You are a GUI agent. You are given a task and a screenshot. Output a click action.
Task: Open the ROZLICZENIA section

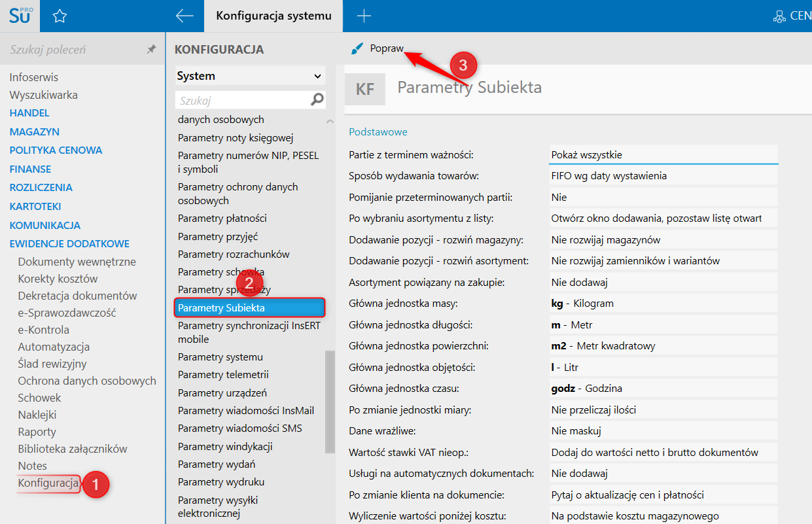pyautogui.click(x=41, y=187)
